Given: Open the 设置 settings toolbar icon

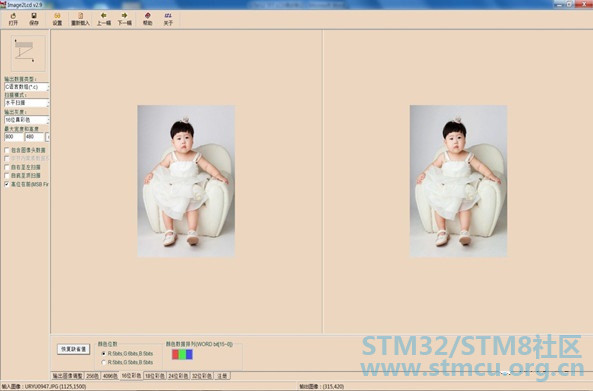Looking at the screenshot, I should point(57,19).
